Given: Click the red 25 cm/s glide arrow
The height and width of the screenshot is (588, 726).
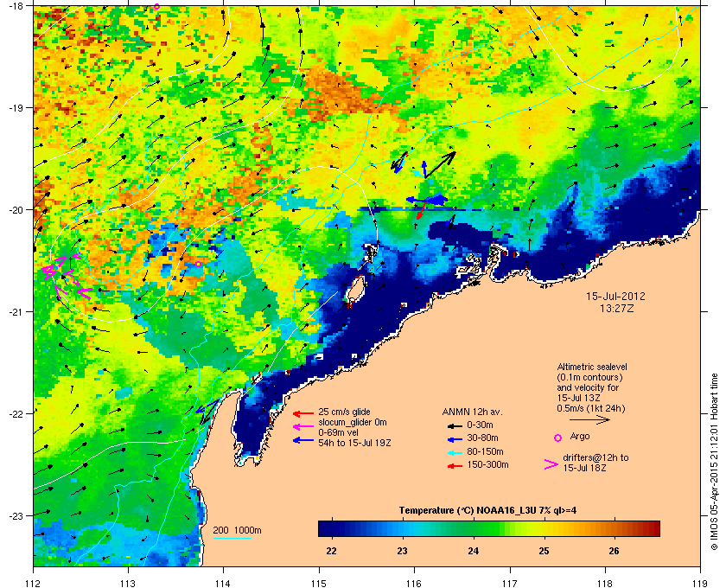Looking at the screenshot, I should (303, 413).
